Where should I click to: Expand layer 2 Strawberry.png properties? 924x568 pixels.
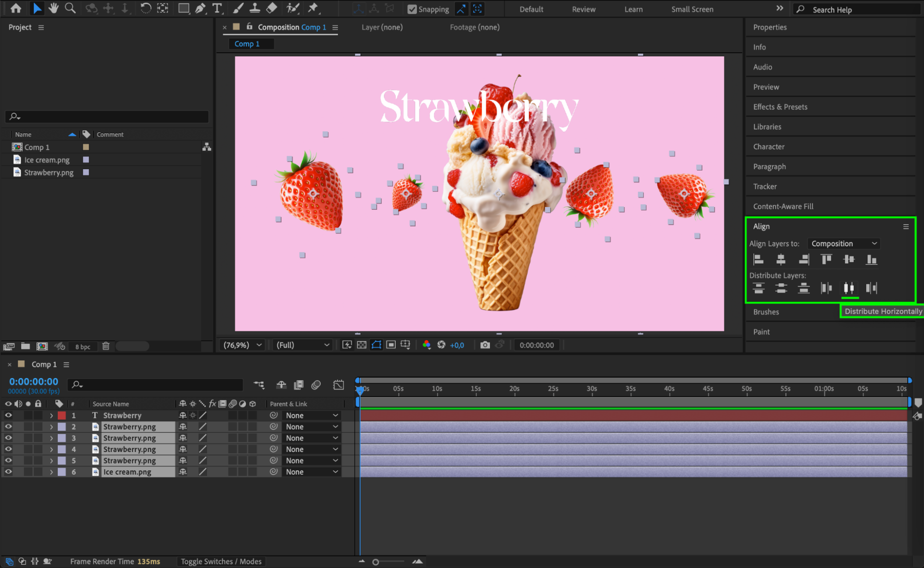coord(51,427)
